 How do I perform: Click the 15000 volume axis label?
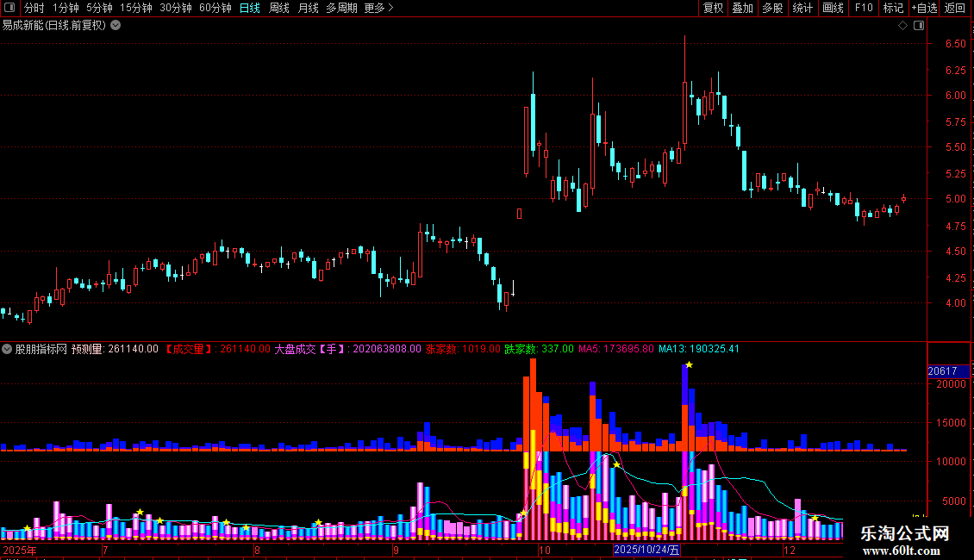951,423
